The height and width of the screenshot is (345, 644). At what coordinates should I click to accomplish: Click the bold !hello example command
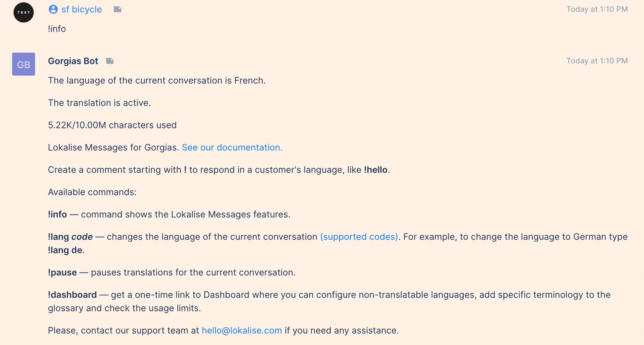[x=376, y=170]
